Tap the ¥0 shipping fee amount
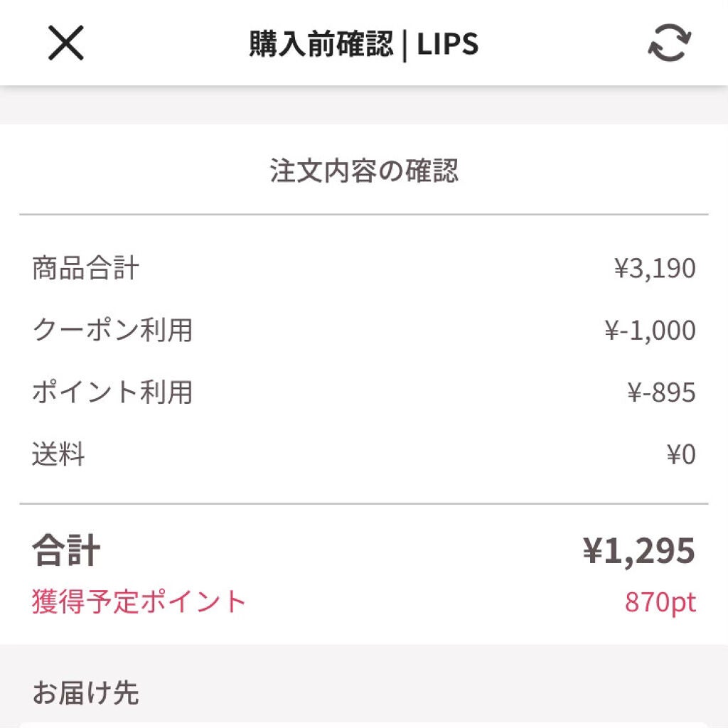Image resolution: width=728 pixels, height=728 pixels. pyautogui.click(x=681, y=454)
